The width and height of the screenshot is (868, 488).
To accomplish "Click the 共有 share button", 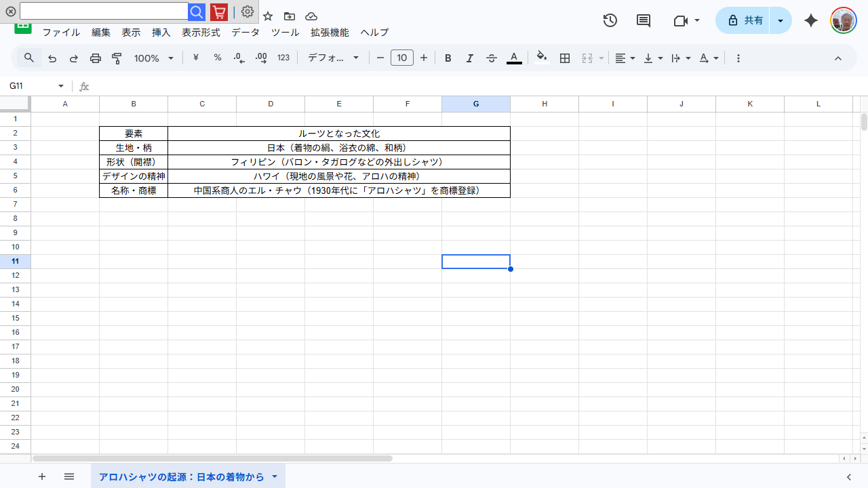I will [745, 20].
